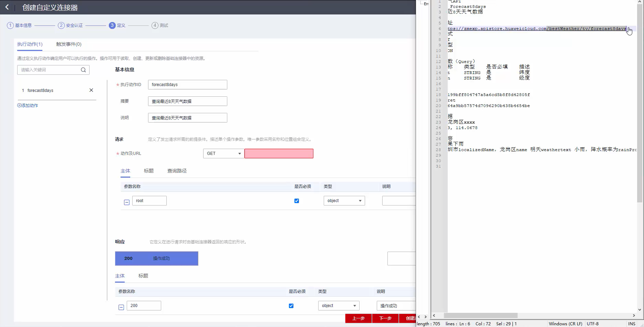
Task: Select request 查询路径 tab
Action: point(177,171)
